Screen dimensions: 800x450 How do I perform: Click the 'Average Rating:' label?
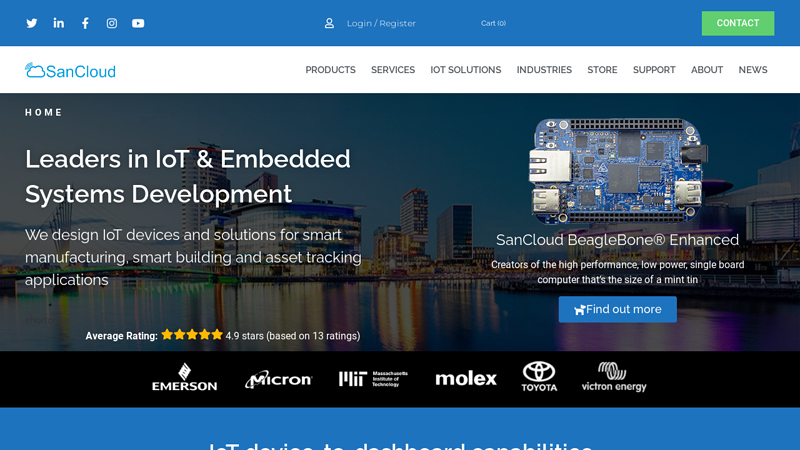coord(121,336)
